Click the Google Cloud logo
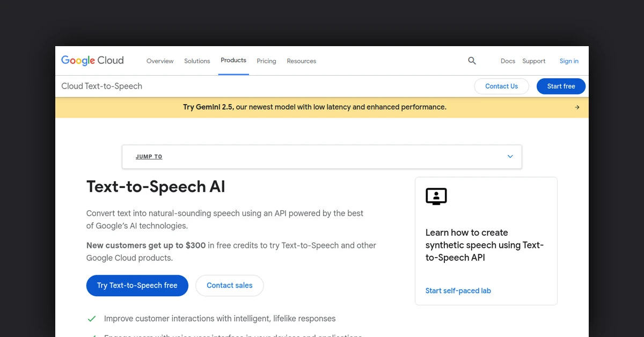Screen dimensions: 644x337 pos(92,60)
